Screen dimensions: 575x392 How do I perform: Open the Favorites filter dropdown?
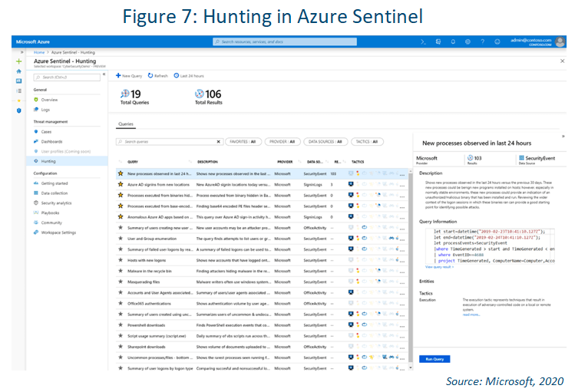(243, 142)
